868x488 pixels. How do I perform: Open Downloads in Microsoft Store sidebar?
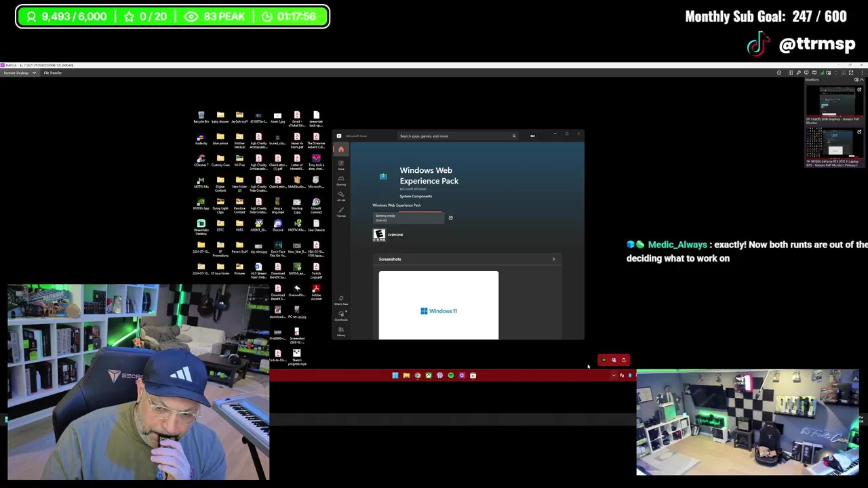341,315
